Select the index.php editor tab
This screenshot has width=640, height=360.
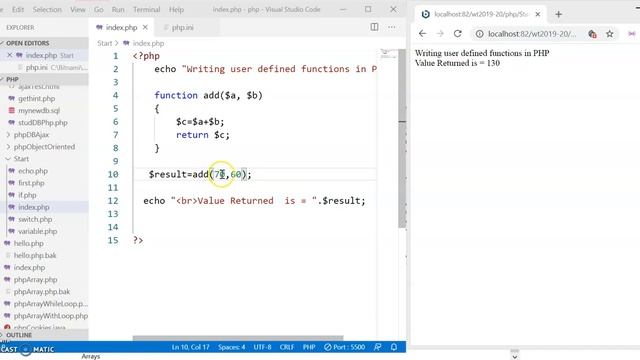(121, 28)
